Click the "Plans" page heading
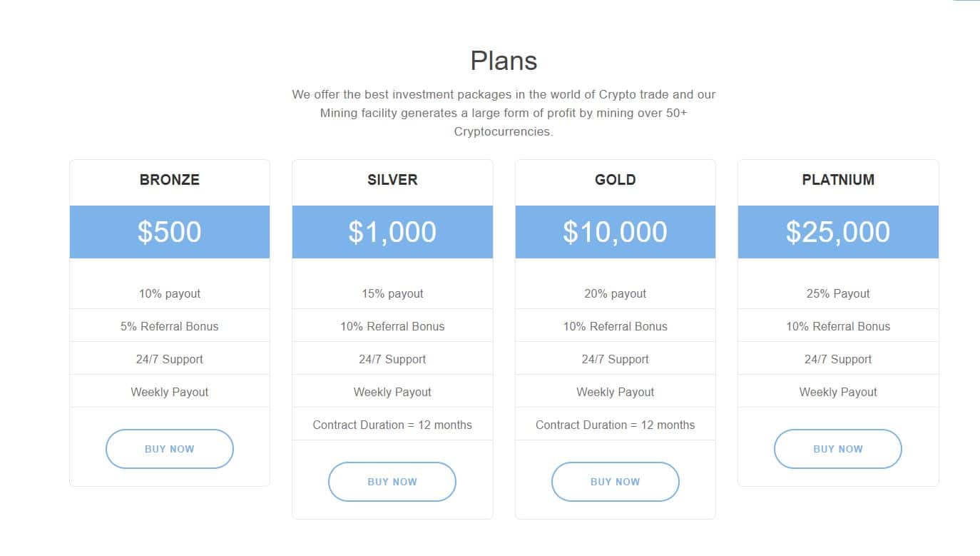This screenshot has height=556, width=980. pyautogui.click(x=504, y=61)
